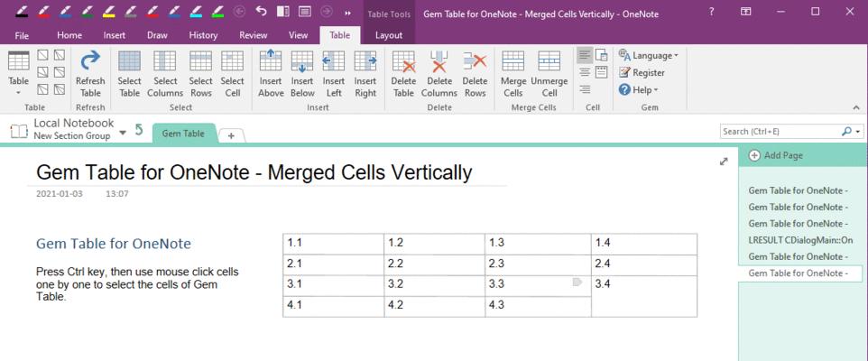Toggle Dock to Desktop icon
Viewport: 868px width, 361px height.
283,12
